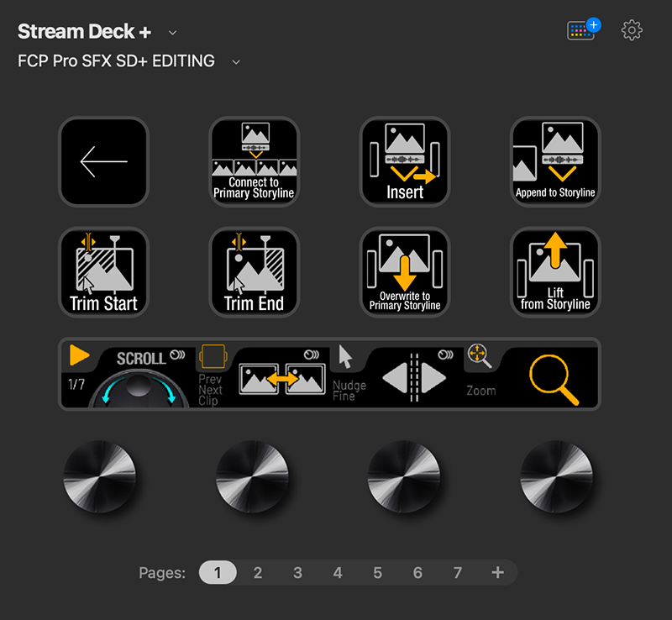Switch to page 3
The width and height of the screenshot is (672, 620).
pos(297,572)
